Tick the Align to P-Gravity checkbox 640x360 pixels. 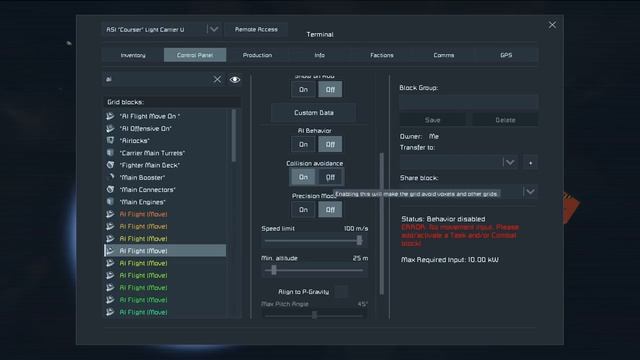coord(341,292)
